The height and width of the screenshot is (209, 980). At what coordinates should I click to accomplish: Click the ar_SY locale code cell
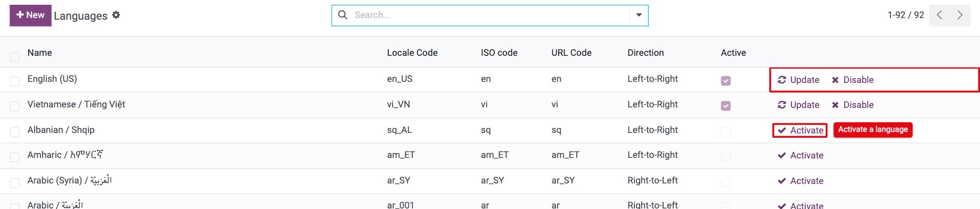coord(399,180)
